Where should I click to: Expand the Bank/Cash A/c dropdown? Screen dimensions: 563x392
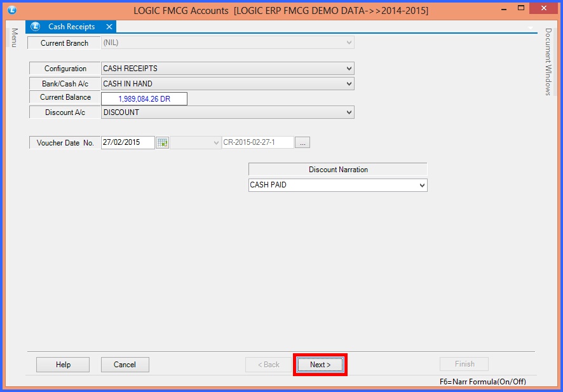349,84
